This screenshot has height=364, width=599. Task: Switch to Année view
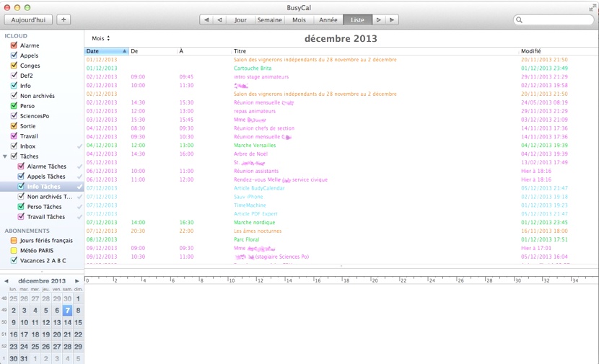(328, 19)
